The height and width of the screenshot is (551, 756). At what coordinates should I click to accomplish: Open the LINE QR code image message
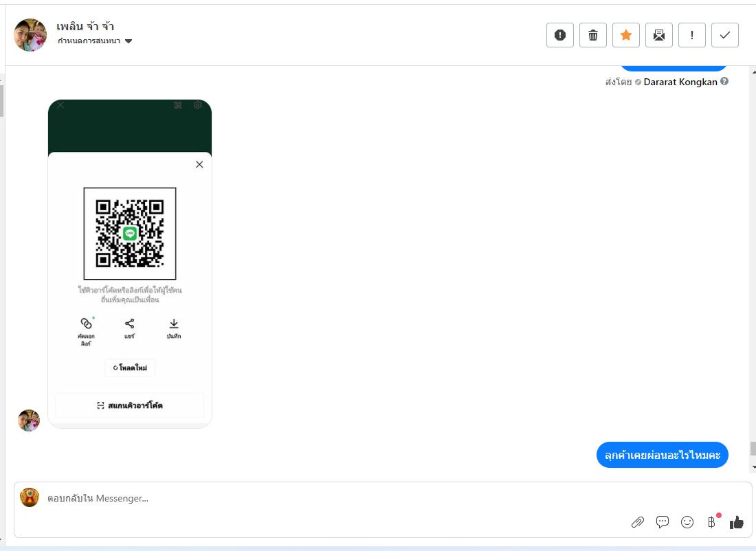click(x=130, y=264)
